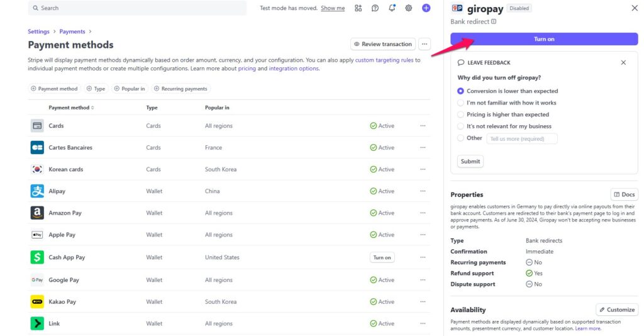This screenshot has width=644, height=336.
Task: Click the notifications bell icon
Action: point(392,8)
